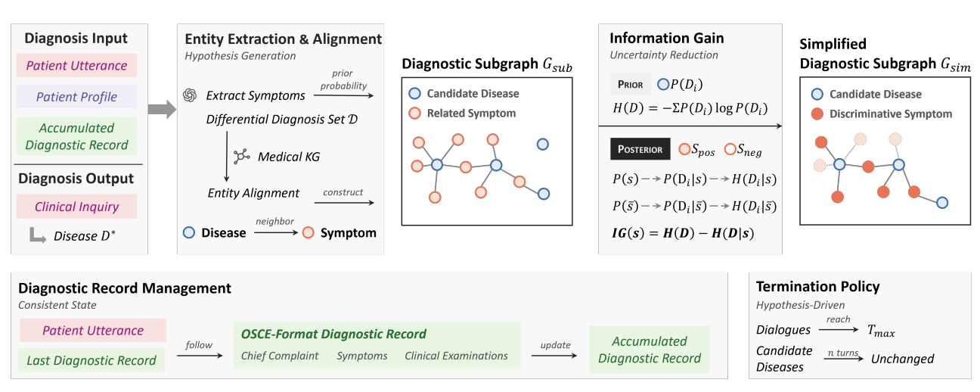980x392 pixels.
Task: Click the green Last Diagnostic Record box
Action: [92, 360]
